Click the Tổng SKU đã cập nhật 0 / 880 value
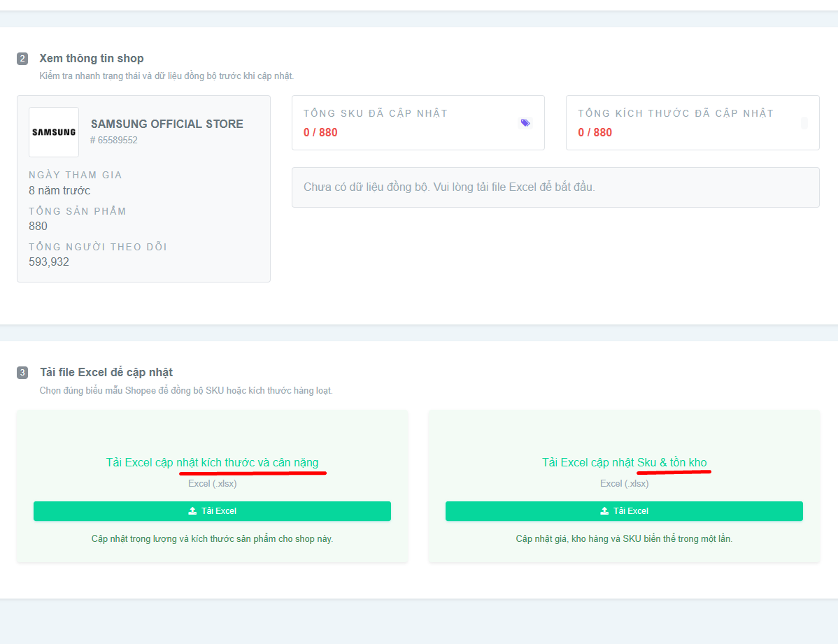The height and width of the screenshot is (644, 838). [x=320, y=133]
